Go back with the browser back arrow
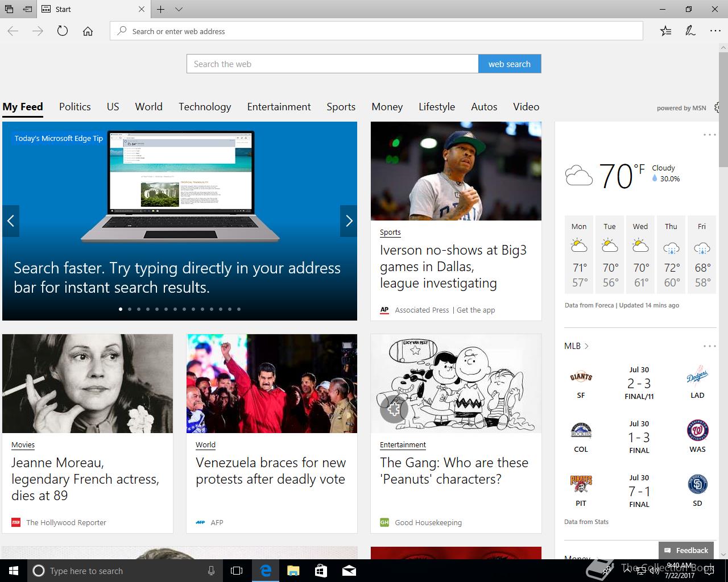Image resolution: width=728 pixels, height=582 pixels. tap(13, 31)
